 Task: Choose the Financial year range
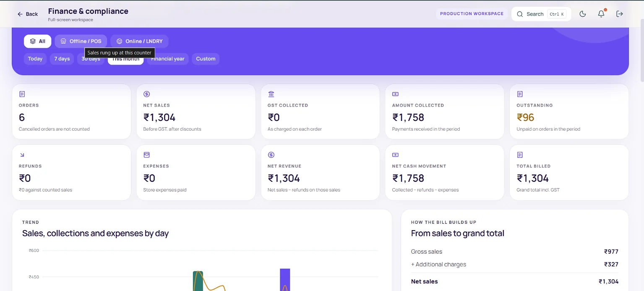168,59
